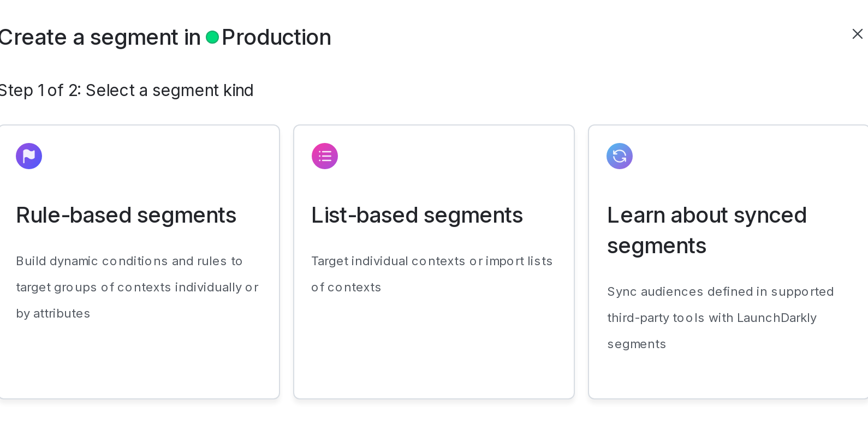Choose the List-based segments heading
This screenshot has width=868, height=430.
point(417,216)
